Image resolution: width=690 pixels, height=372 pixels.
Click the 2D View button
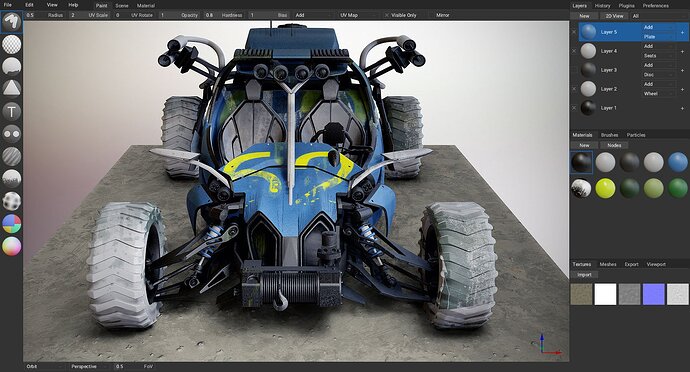(x=614, y=16)
